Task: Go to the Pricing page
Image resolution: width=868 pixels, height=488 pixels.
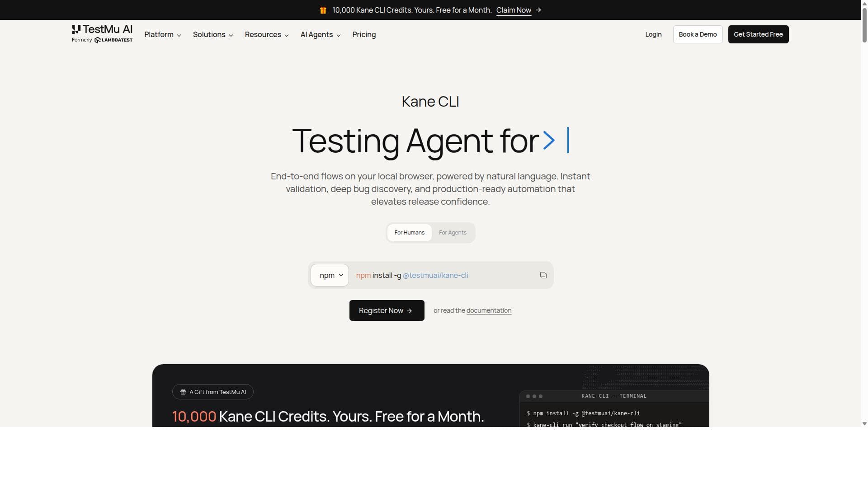Action: (x=364, y=34)
